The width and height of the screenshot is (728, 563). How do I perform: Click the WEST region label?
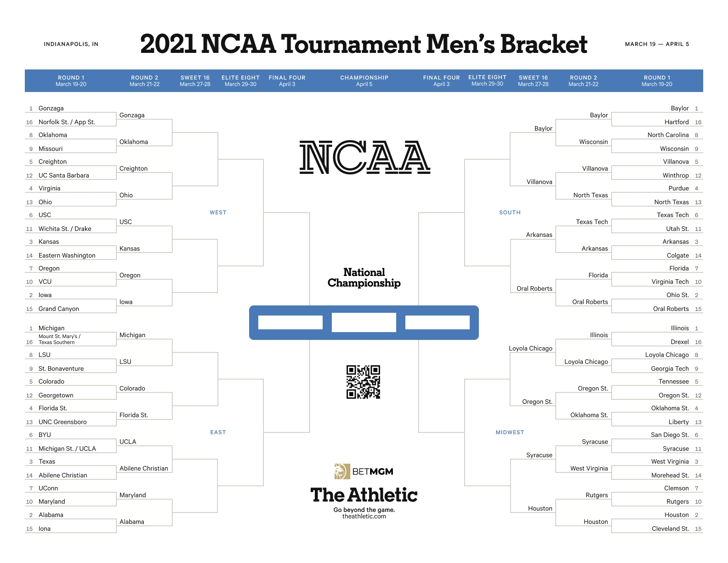pos(218,213)
